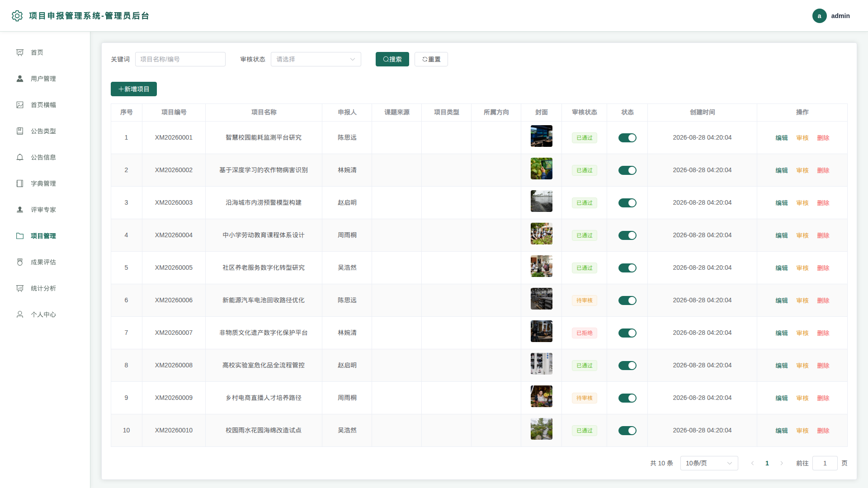The image size is (868, 488).
Task: Toggle status switch for XM20260001
Action: 627,138
